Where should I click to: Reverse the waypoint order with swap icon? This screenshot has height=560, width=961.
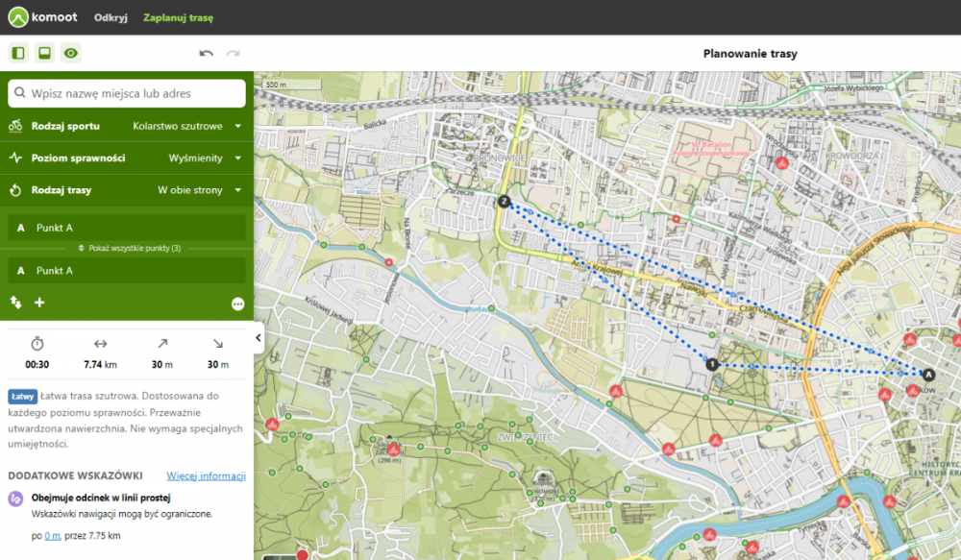(16, 303)
